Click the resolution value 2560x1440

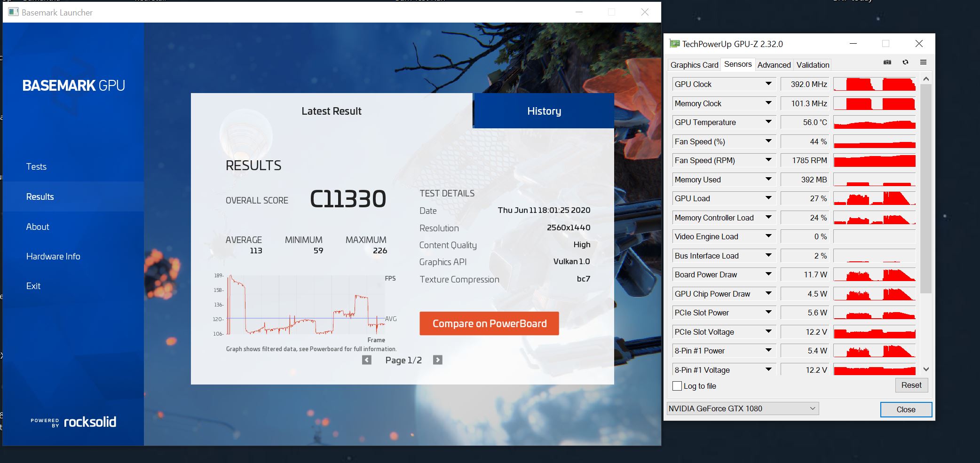click(x=569, y=228)
